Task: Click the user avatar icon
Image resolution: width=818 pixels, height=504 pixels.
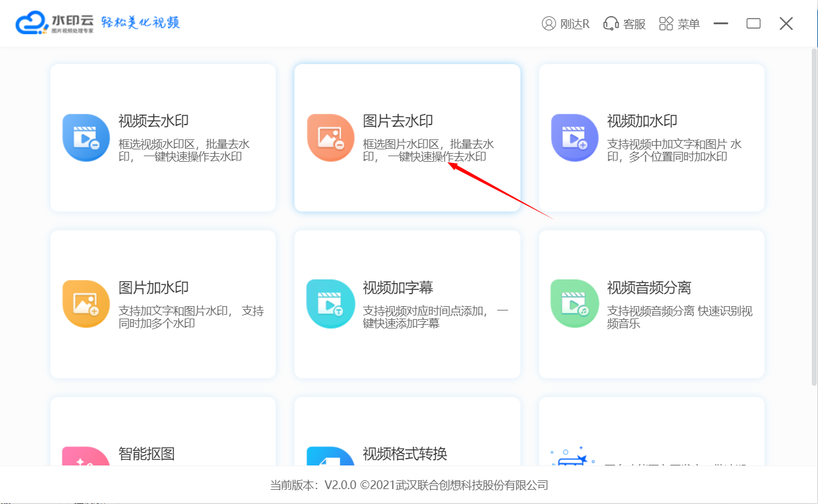Action: [x=548, y=24]
